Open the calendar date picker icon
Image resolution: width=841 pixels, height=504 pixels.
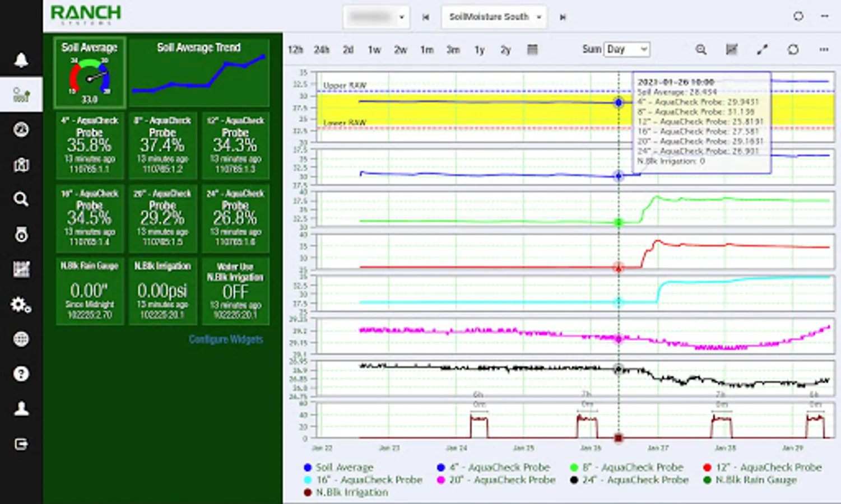(x=532, y=49)
